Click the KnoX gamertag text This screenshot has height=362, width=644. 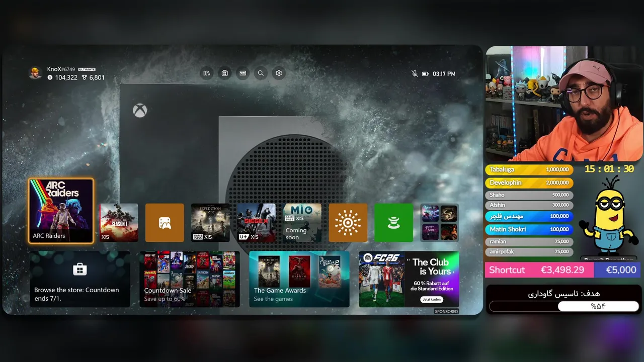tap(61, 69)
